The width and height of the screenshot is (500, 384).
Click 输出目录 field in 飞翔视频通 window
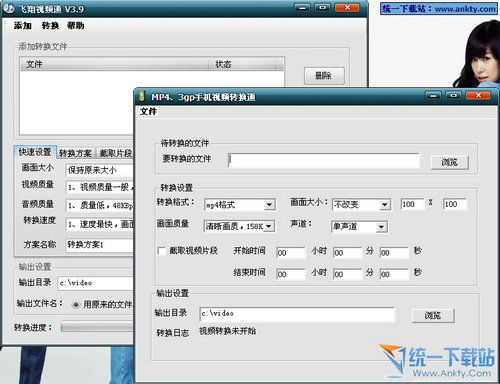click(x=96, y=283)
